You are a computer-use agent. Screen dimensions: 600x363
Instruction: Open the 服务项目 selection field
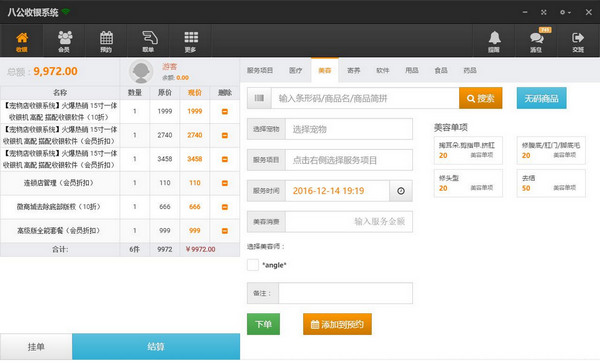coord(349,160)
